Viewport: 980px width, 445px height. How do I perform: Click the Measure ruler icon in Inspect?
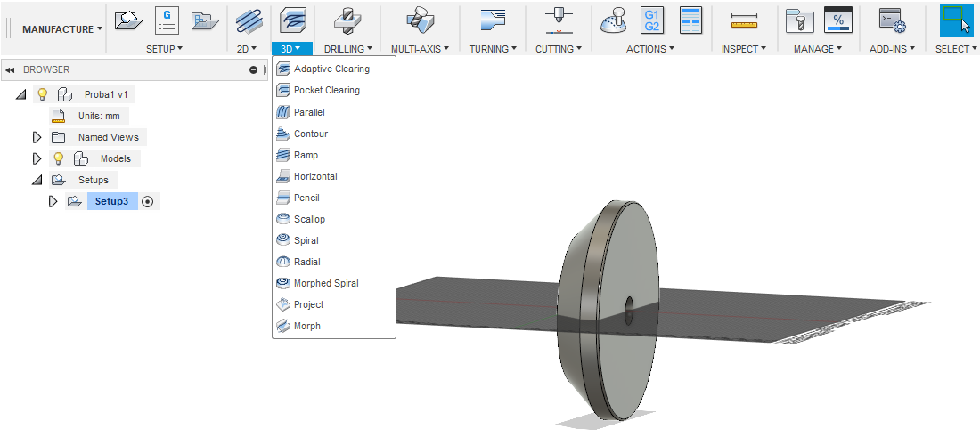[744, 20]
